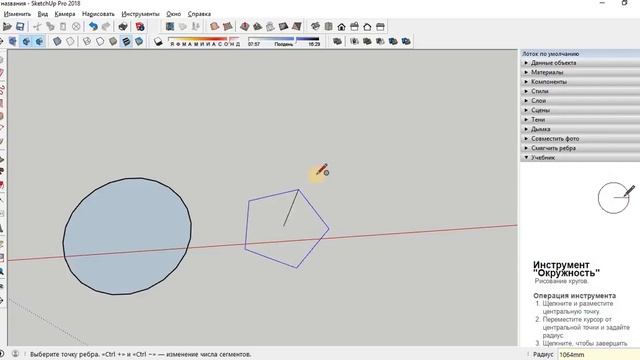Click the Copy icon
Image resolution: width=640 pixels, height=360 pixels.
click(x=50, y=27)
